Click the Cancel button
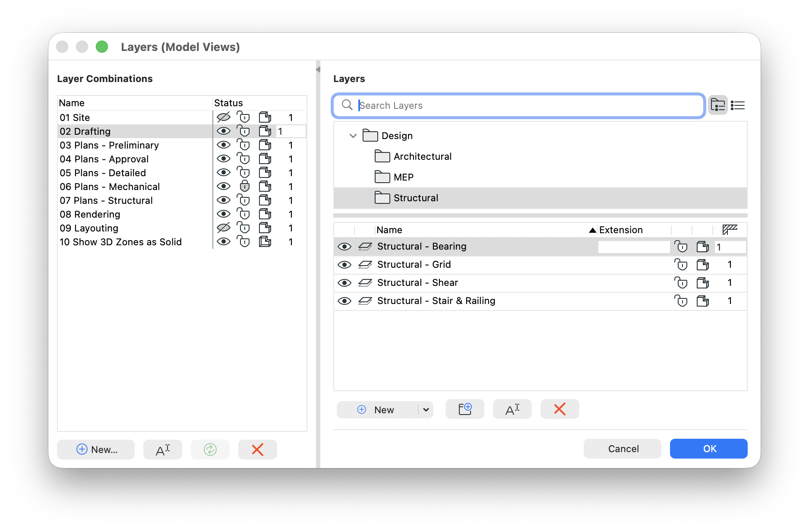809x532 pixels. 623,449
